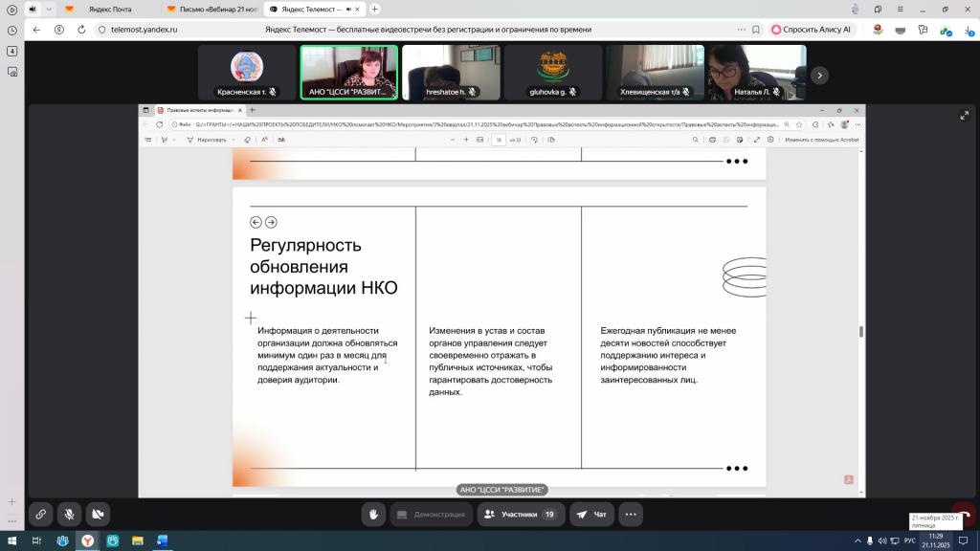Switch to the Яндекс Почта tab
Image resolution: width=980 pixels, height=551 pixels.
[x=110, y=9]
